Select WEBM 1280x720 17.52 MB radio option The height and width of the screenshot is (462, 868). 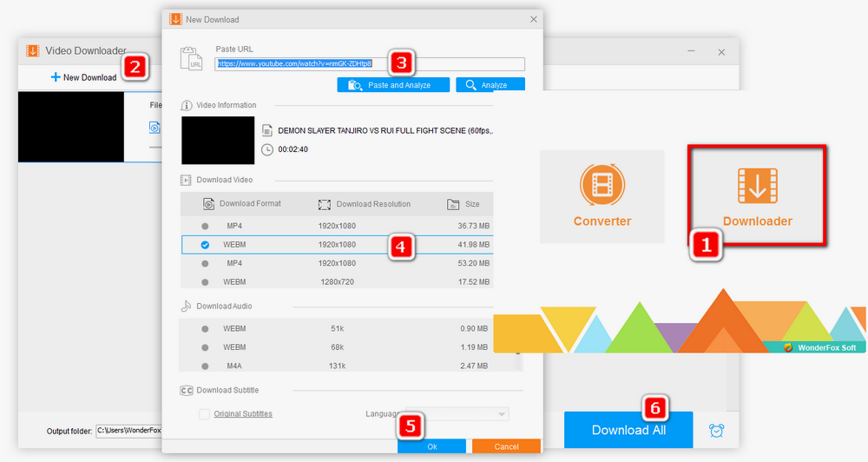click(x=205, y=282)
